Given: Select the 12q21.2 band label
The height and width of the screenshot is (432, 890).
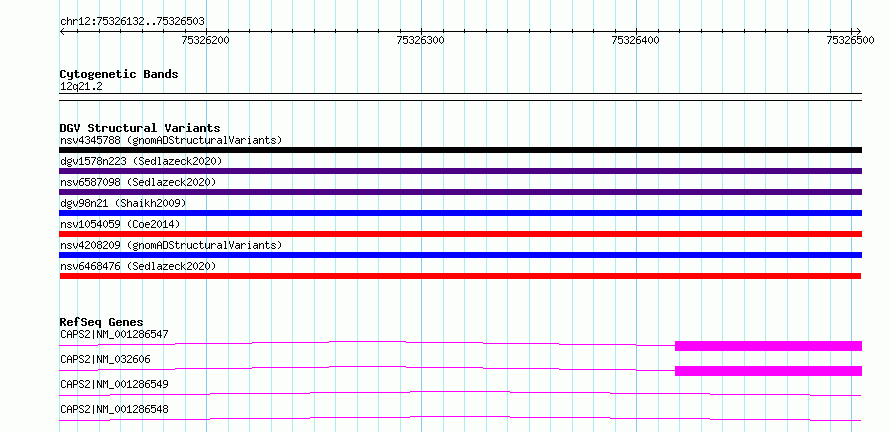Looking at the screenshot, I should click(81, 87).
